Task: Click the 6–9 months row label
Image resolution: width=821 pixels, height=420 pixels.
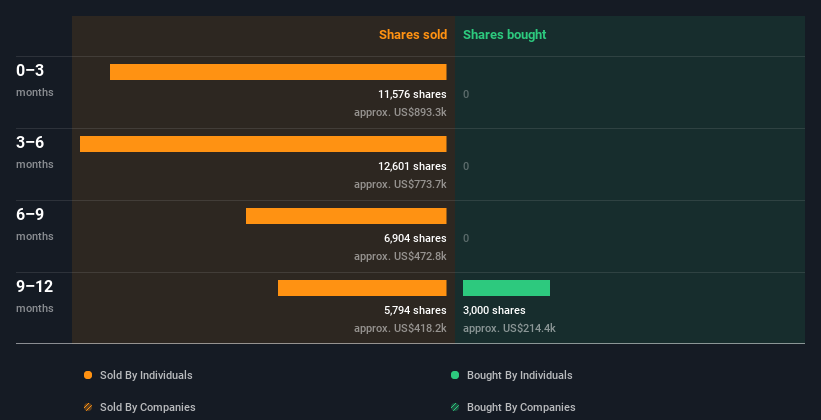Action: click(x=35, y=224)
